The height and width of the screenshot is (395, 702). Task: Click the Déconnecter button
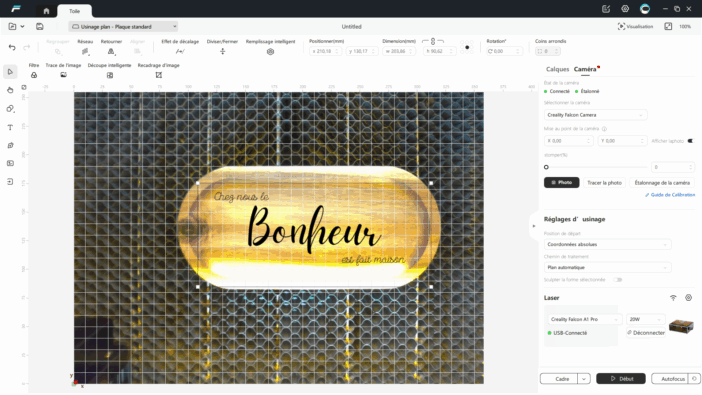pyautogui.click(x=646, y=333)
